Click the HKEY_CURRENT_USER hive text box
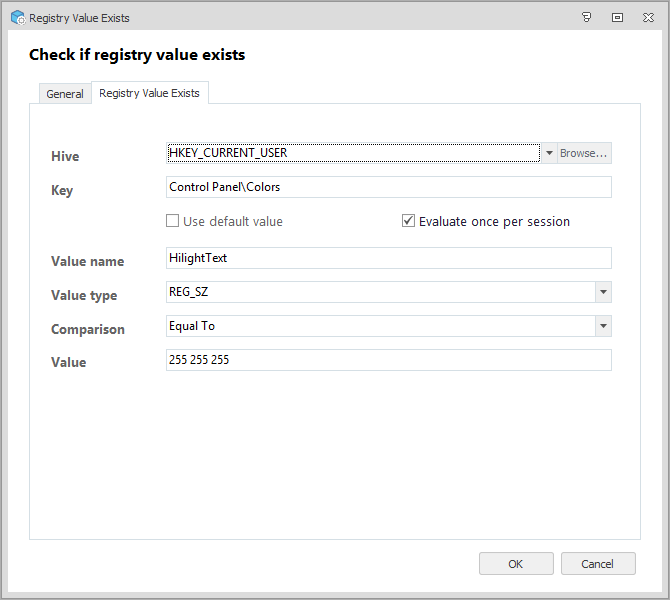Image resolution: width=670 pixels, height=600 pixels. coord(352,153)
